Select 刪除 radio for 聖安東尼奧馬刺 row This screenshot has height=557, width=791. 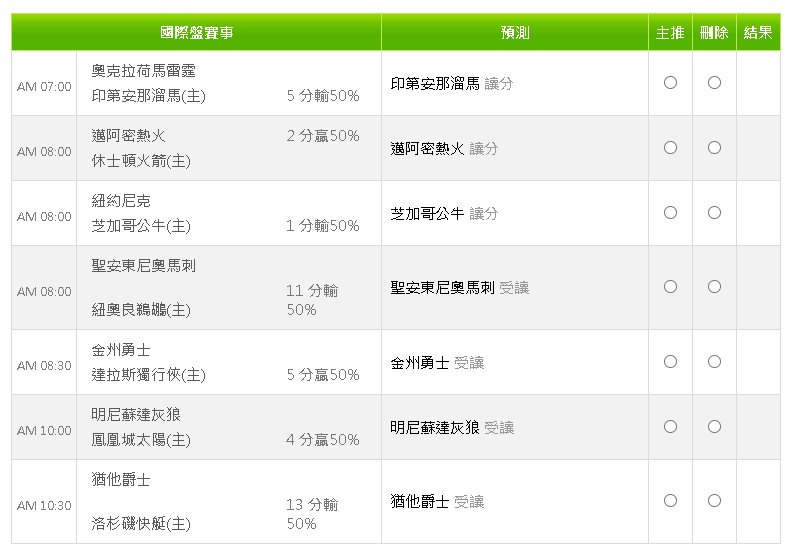(714, 287)
